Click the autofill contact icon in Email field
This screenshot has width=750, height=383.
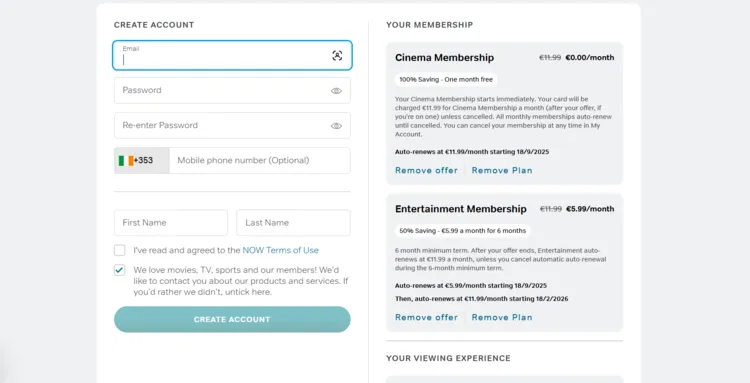pyautogui.click(x=337, y=55)
